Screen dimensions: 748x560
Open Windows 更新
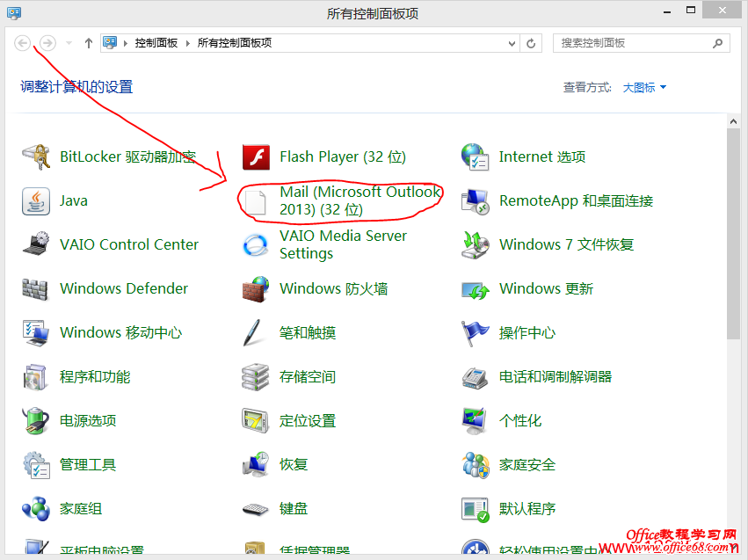[547, 288]
